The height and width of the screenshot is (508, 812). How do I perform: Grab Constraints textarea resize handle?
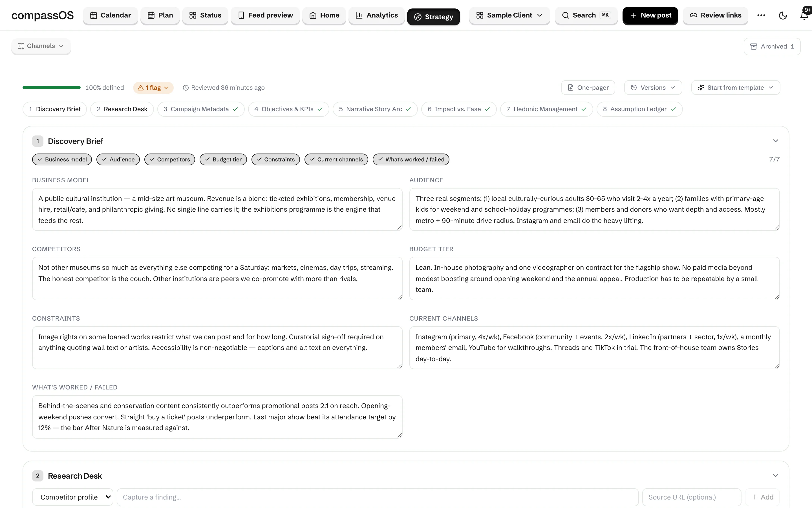pos(399,366)
